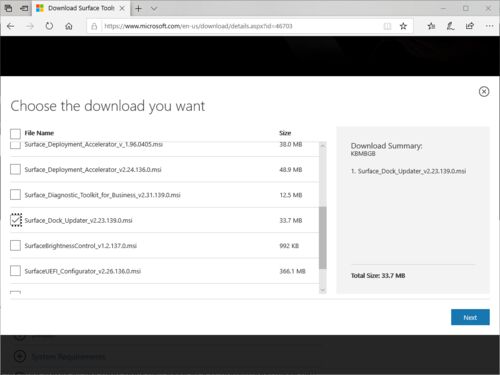Click the add notes pen icon
This screenshot has height=375, width=500.
coord(450,26)
